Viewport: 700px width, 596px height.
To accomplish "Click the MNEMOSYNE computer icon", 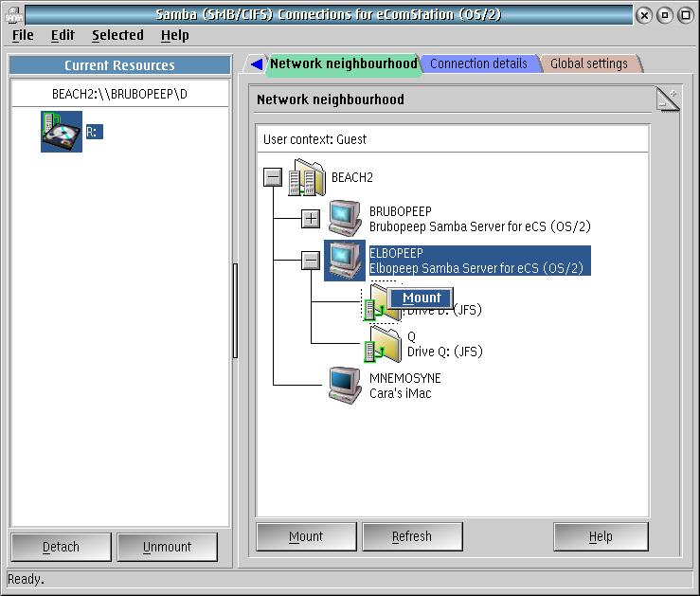I will pos(345,386).
